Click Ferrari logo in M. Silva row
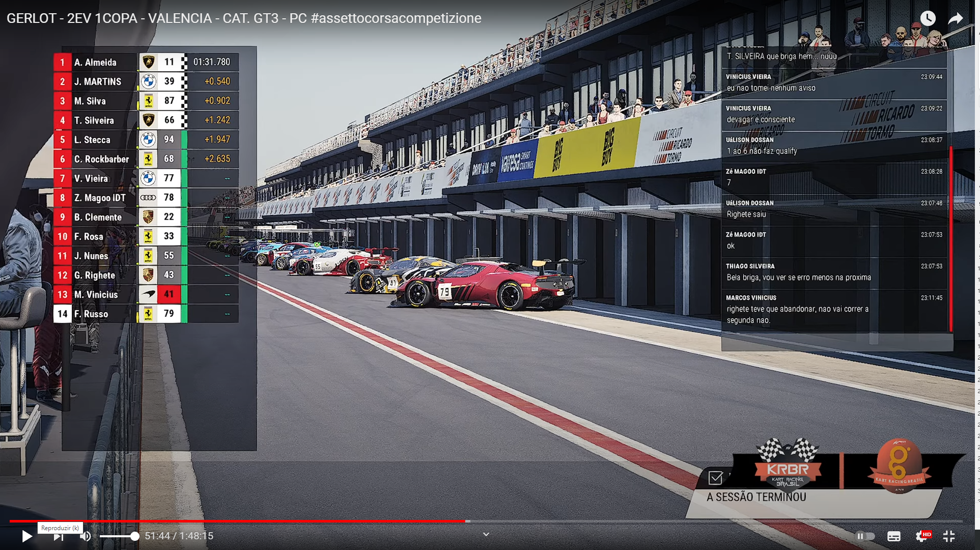This screenshot has width=980, height=550. (x=148, y=101)
